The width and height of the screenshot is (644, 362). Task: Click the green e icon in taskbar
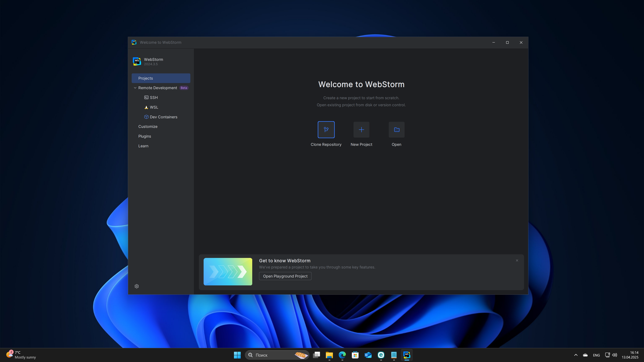point(381,355)
